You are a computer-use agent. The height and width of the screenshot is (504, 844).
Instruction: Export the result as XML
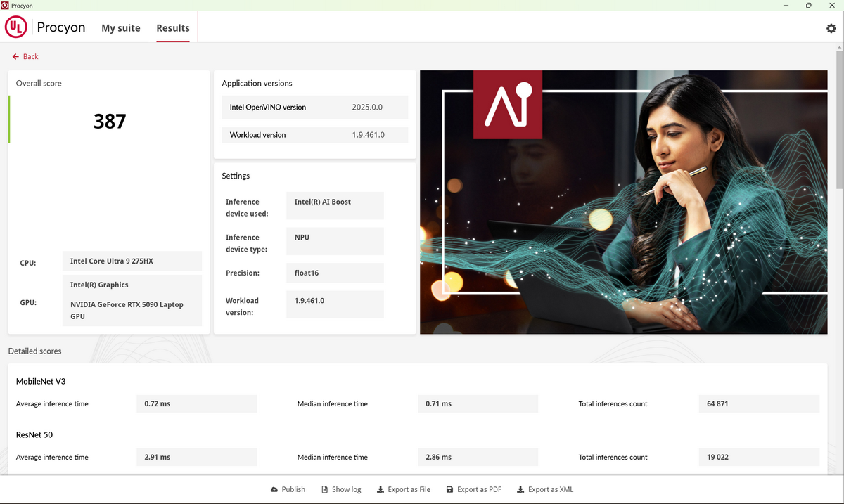[x=544, y=489]
